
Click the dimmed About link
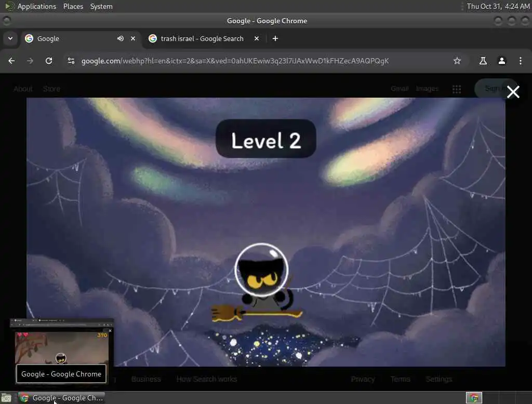pyautogui.click(x=23, y=89)
